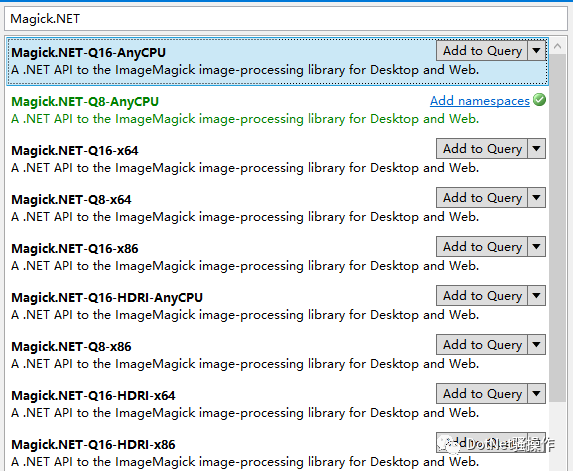Add Magick.NET-Q16-HDRI-AnyCPU to query
Image resolution: width=573 pixels, height=471 pixels.
point(482,296)
